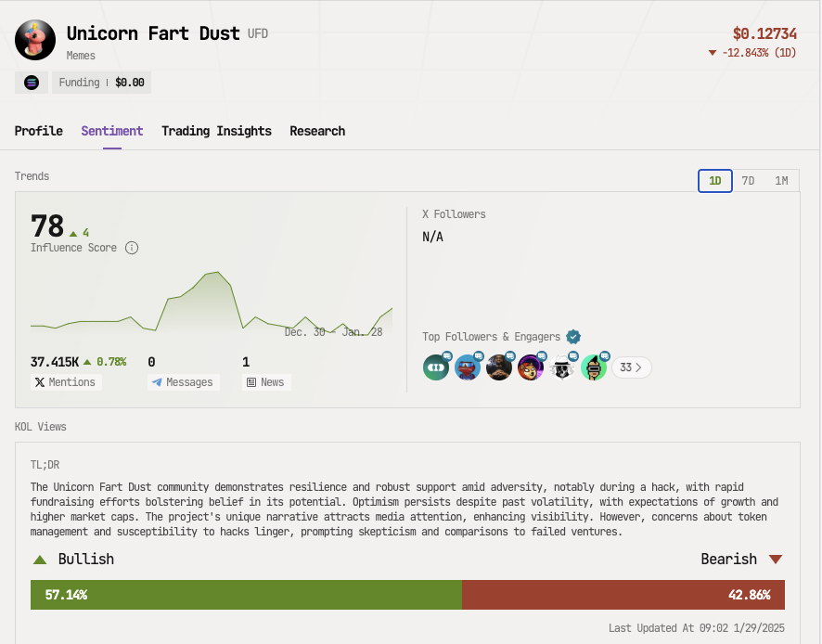
Task: Switch to the Sentiment tab
Action: 112,131
